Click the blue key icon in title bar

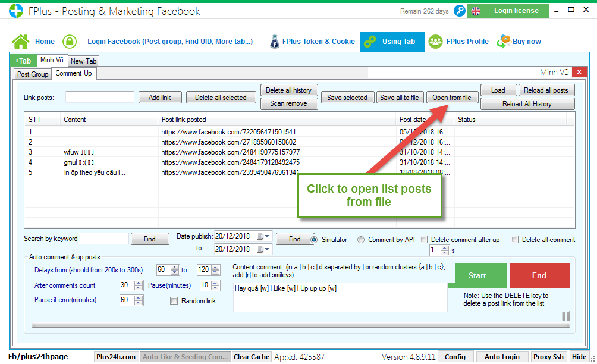[460, 11]
